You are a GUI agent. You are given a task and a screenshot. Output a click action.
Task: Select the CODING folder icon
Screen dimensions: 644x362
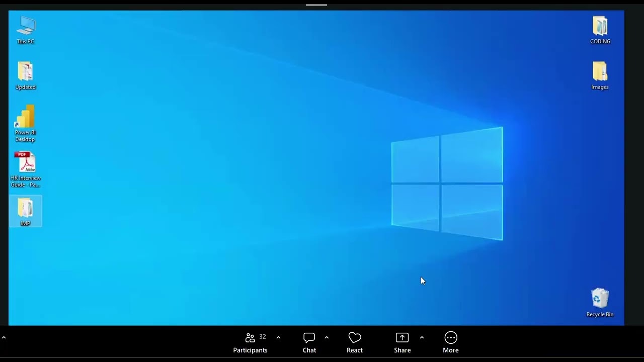[600, 30]
